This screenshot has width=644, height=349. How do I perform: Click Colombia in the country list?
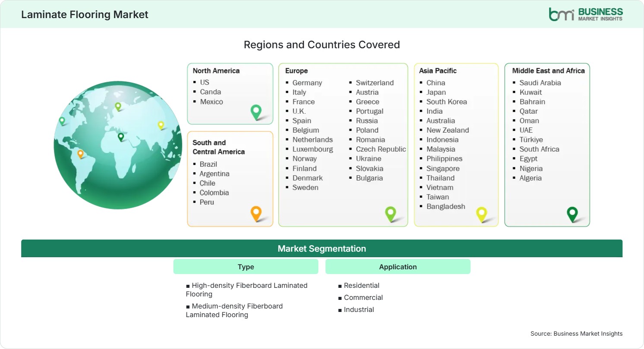[x=214, y=193]
